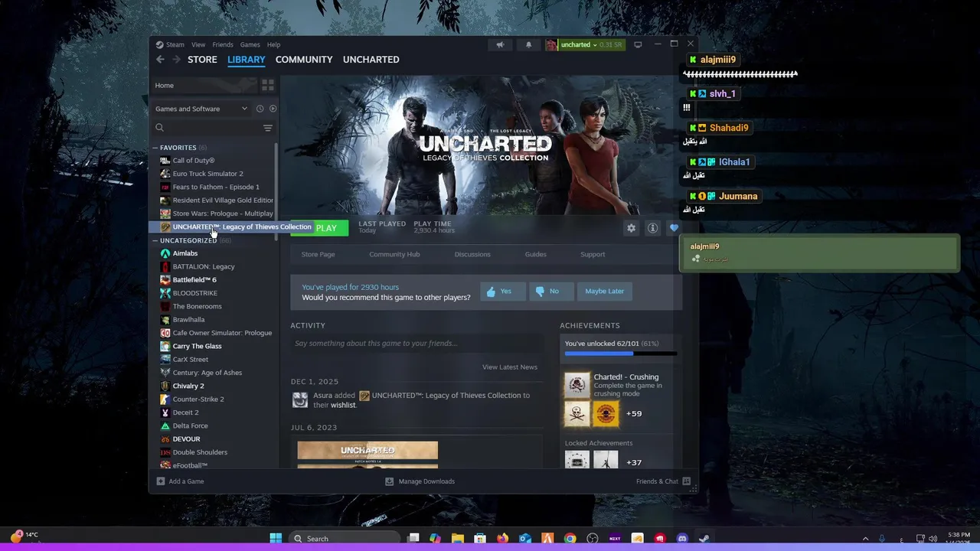This screenshot has height=551, width=980.
Task: Click the Steam back navigation arrow
Action: [160, 60]
